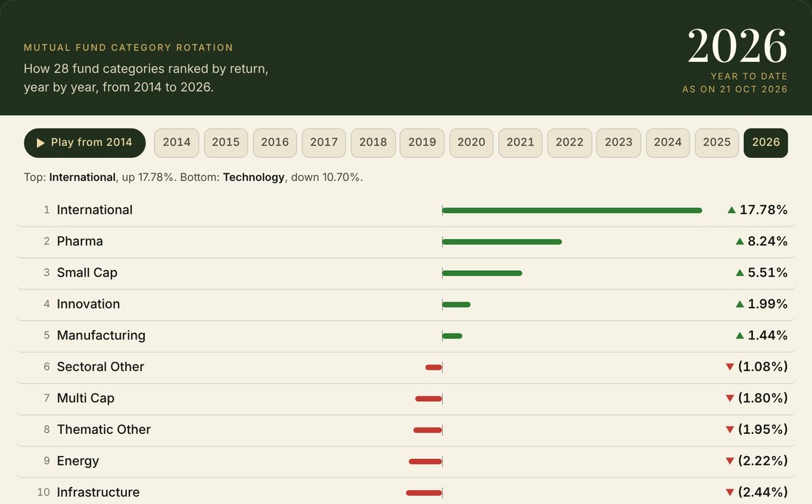Click the Infrastructure category name
The height and width of the screenshot is (504, 812).
pyautogui.click(x=98, y=492)
